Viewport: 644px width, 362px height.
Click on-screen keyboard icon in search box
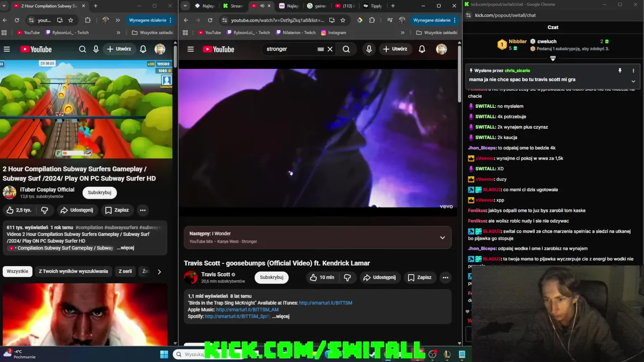point(320,49)
